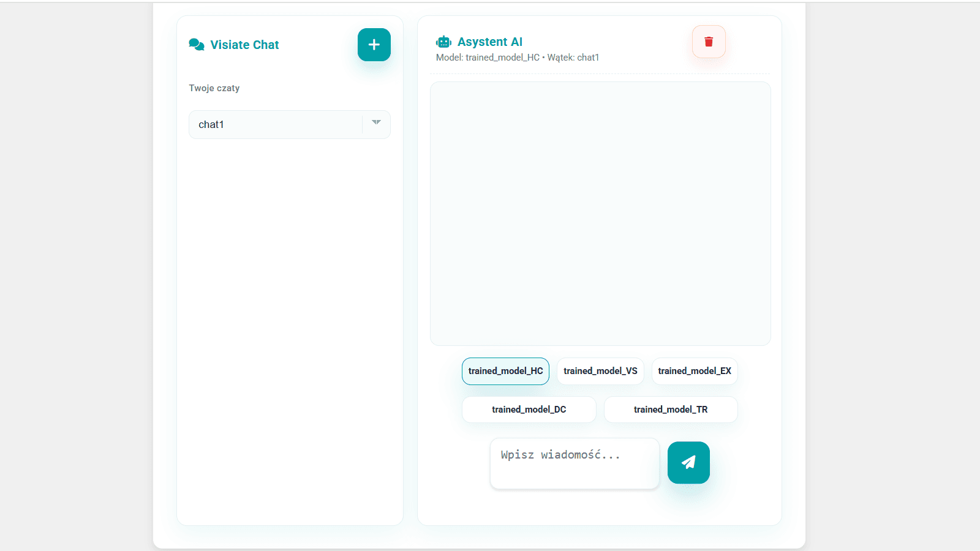Pick the trained_model_DC model
This screenshot has height=551, width=980.
529,410
